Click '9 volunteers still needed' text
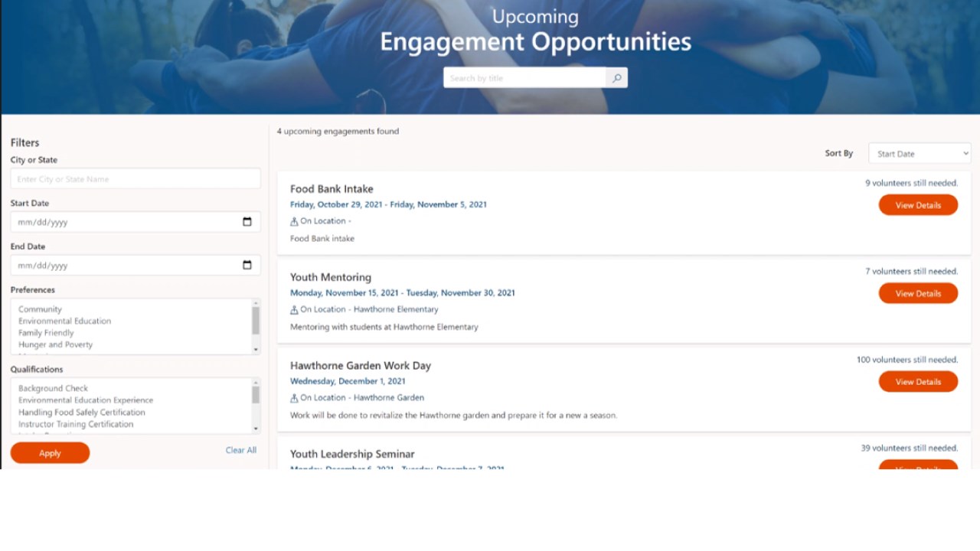Screen dimensions: 980x551 pos(911,183)
